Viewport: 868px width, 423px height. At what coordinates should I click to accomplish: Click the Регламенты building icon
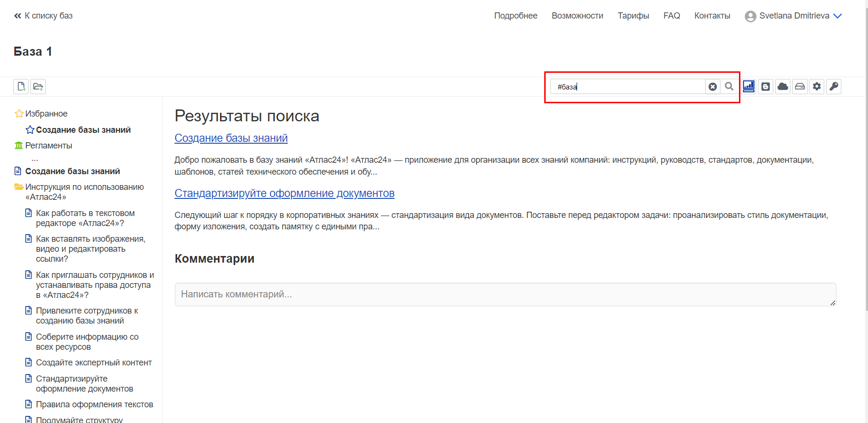coord(19,146)
